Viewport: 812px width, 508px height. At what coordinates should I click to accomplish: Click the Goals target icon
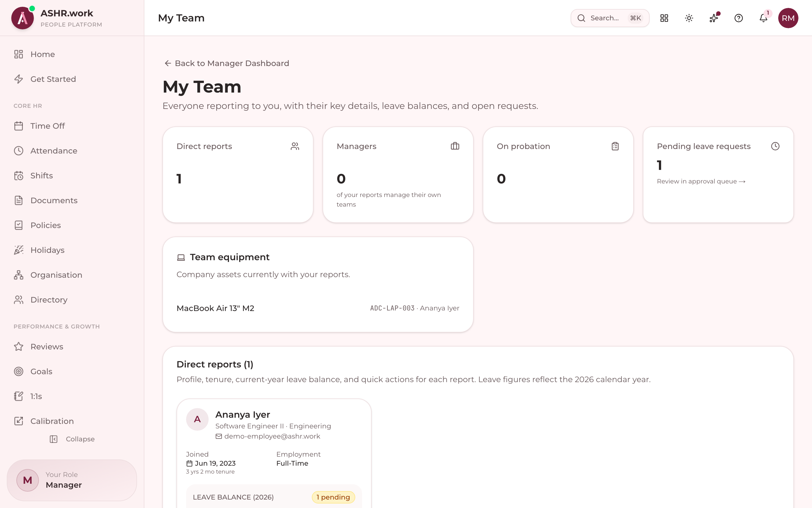coord(19,372)
